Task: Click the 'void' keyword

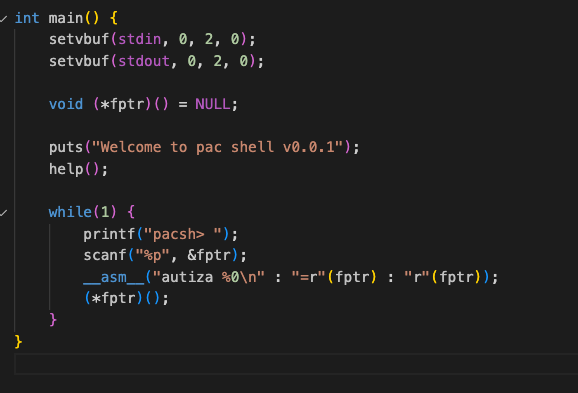Action: 66,104
